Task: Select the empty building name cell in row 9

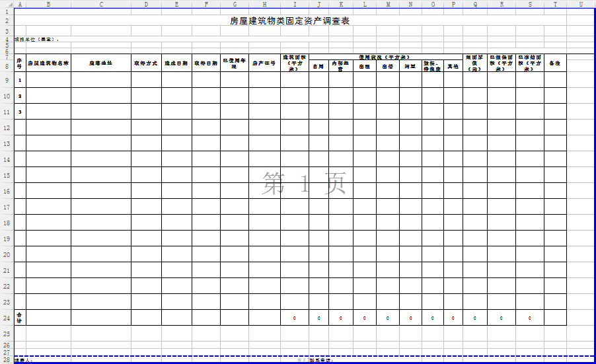Action: click(x=48, y=80)
